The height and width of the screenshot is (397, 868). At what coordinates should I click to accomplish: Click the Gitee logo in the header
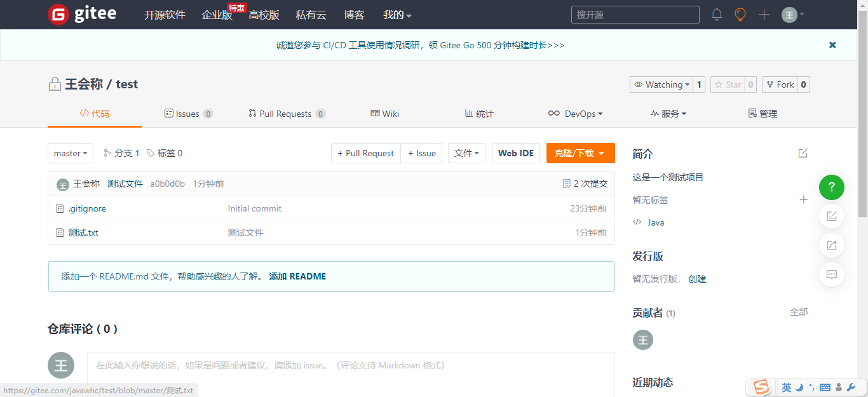[x=82, y=14]
